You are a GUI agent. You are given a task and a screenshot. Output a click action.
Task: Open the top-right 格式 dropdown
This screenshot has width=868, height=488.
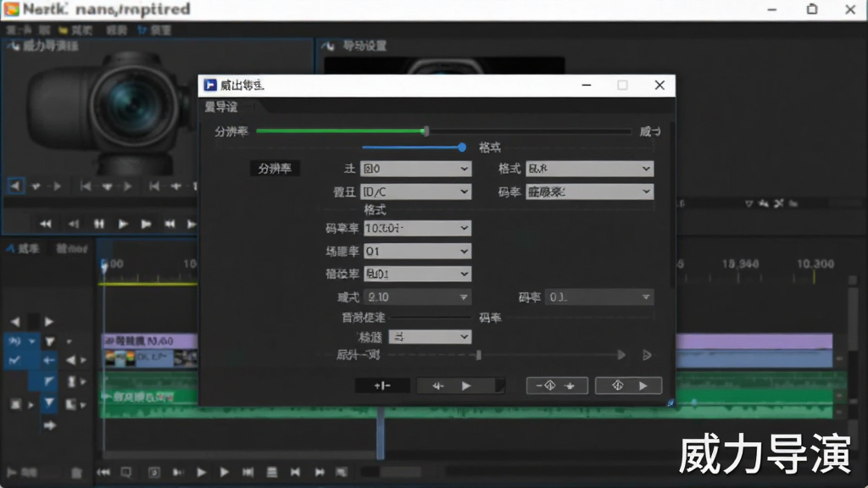590,169
